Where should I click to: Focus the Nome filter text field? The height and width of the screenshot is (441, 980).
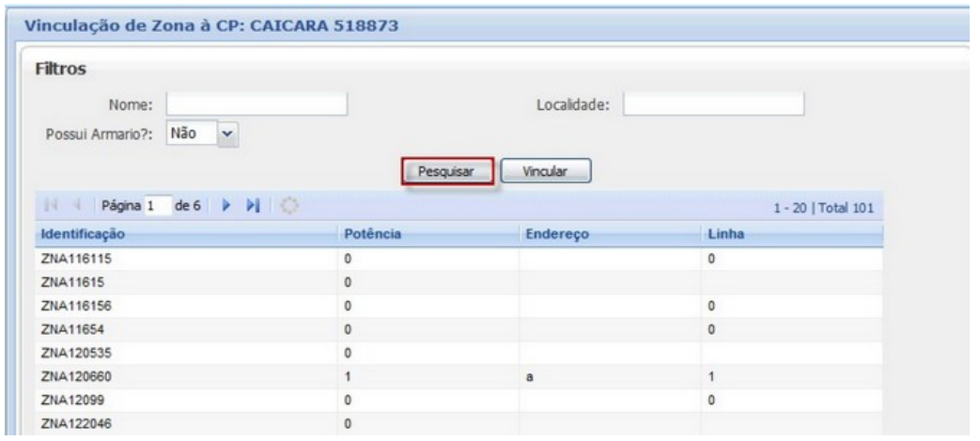tap(257, 103)
